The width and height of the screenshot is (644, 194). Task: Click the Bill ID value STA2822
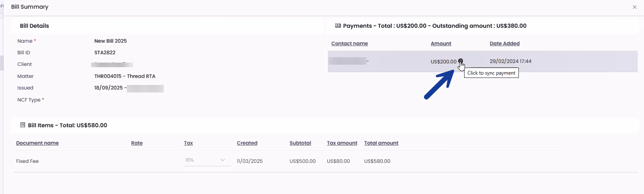(105, 53)
